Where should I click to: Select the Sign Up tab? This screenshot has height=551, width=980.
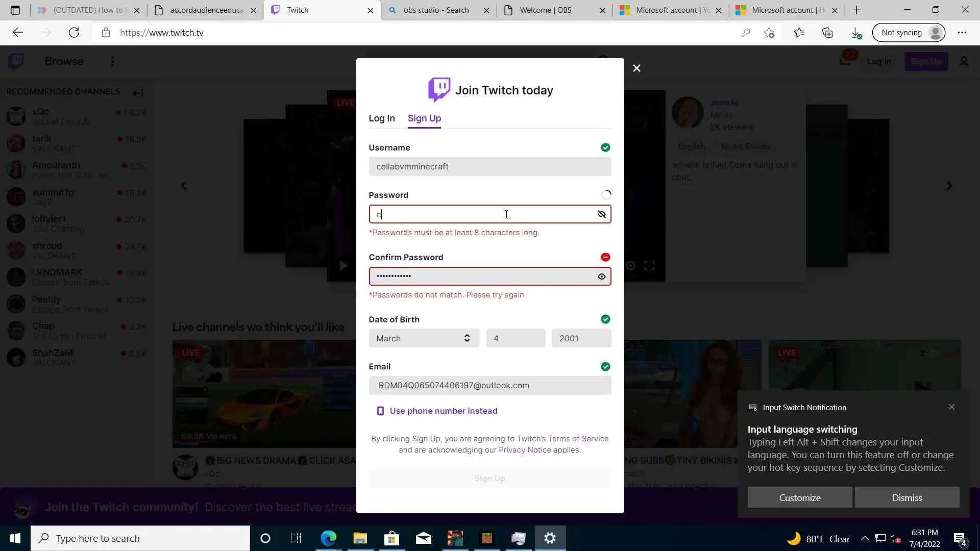click(x=424, y=118)
